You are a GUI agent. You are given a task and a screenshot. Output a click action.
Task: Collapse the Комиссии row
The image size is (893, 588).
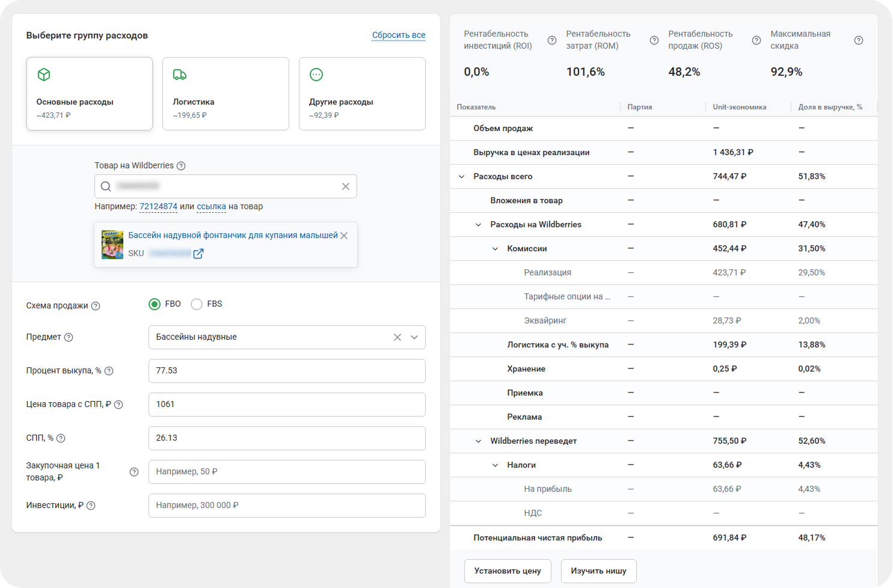[x=496, y=249]
